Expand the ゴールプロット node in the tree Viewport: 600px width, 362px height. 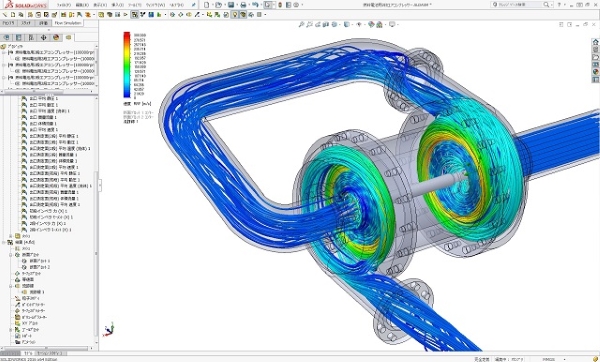(11, 329)
